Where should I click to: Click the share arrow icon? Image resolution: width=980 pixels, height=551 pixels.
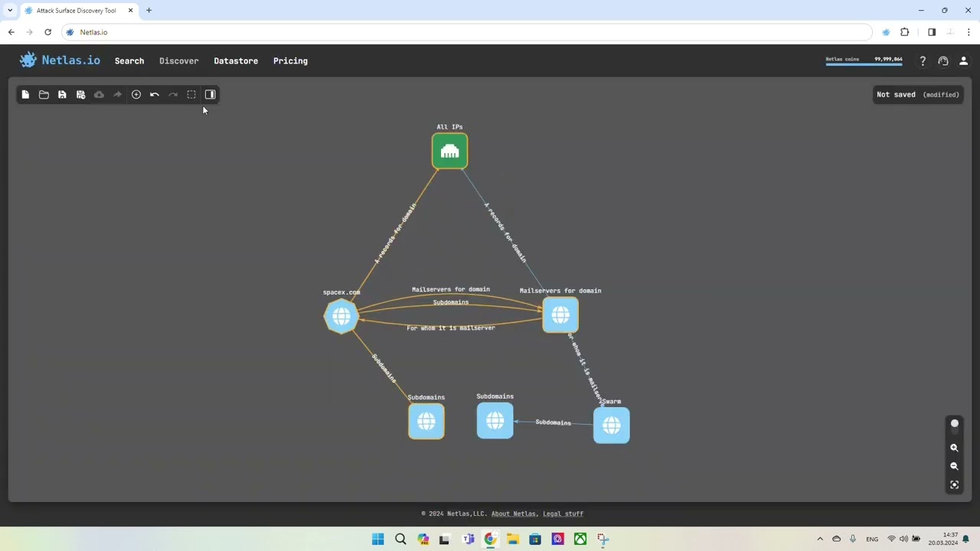click(x=117, y=95)
